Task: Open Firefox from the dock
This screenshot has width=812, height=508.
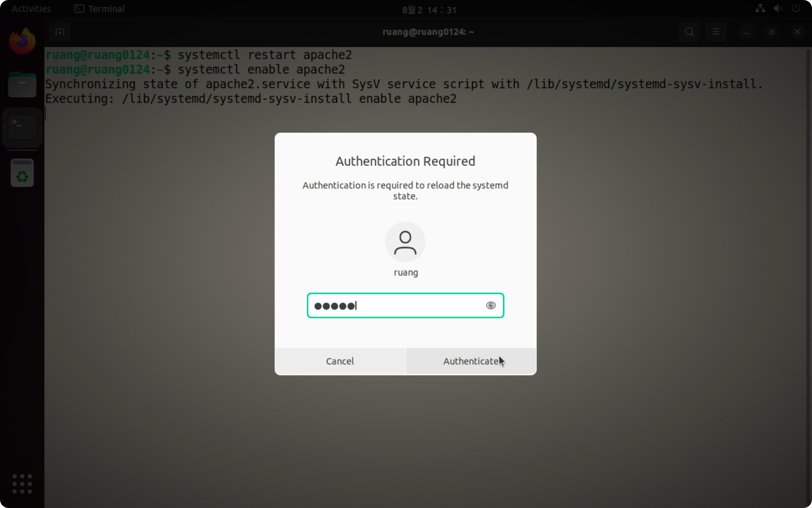Action: (x=22, y=41)
